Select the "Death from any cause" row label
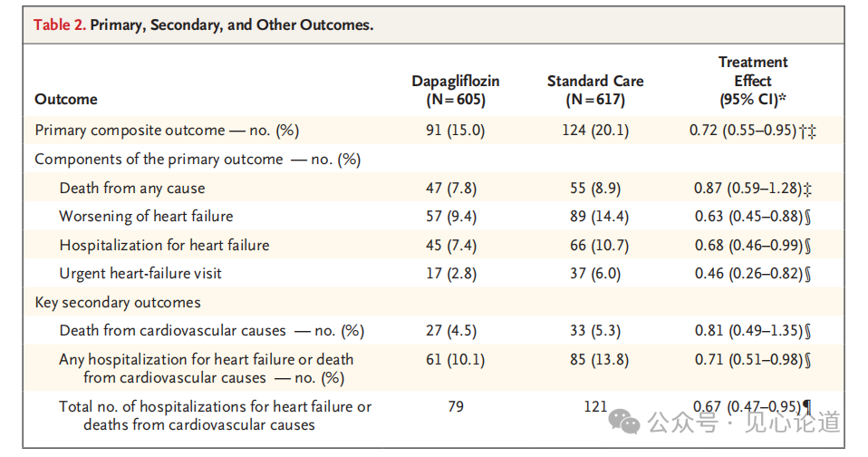The width and height of the screenshot is (868, 457). (132, 189)
